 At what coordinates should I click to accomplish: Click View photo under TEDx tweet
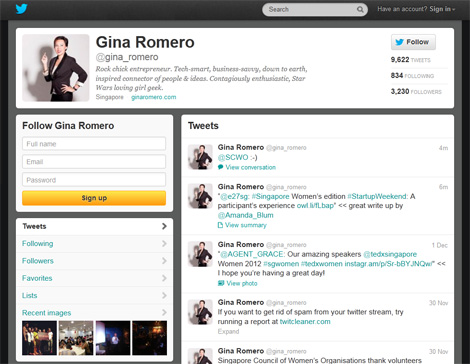point(242,283)
